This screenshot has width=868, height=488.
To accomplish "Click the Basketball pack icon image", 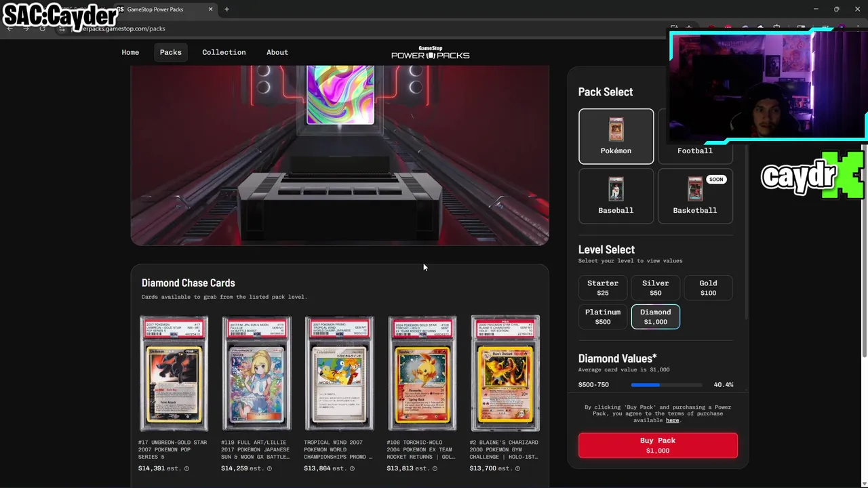I will [695, 189].
